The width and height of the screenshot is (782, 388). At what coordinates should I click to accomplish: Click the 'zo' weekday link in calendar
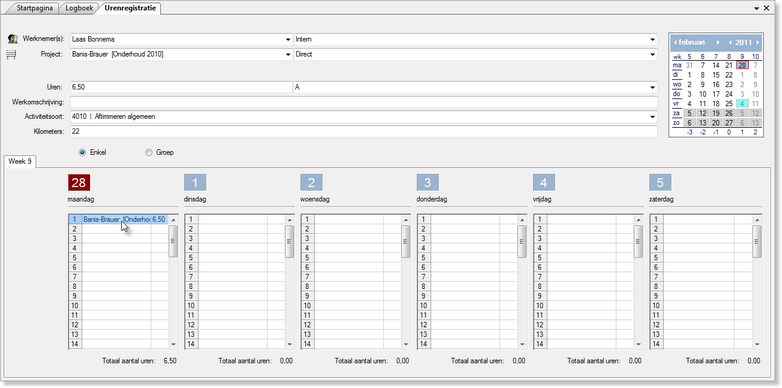(676, 123)
